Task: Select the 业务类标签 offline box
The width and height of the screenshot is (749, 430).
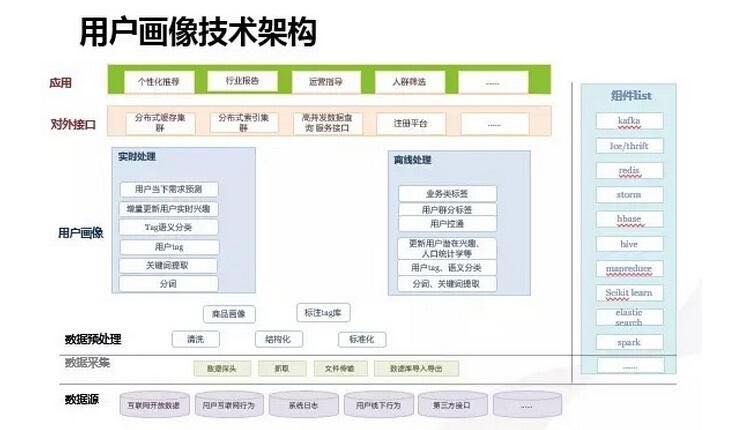Action: coord(447,193)
